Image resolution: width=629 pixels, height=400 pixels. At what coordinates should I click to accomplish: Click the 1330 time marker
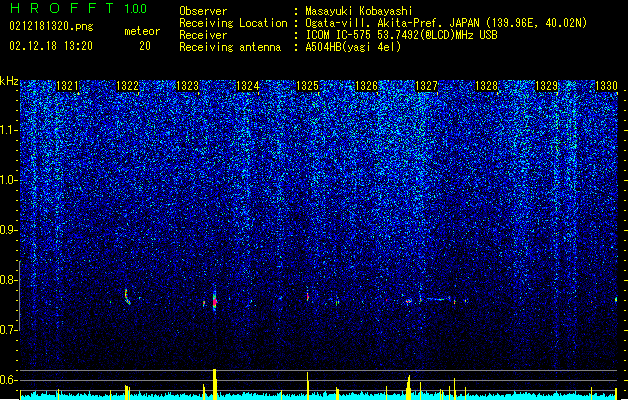[606, 86]
